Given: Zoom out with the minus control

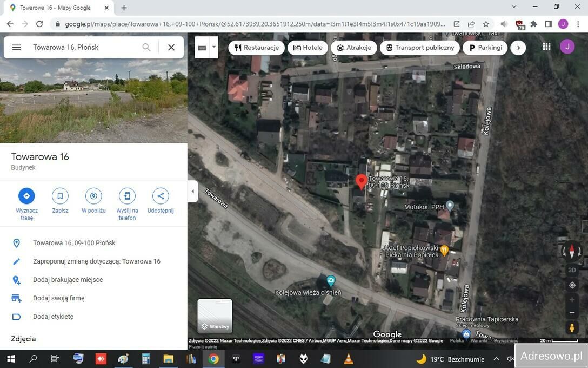Looking at the screenshot, I should [572, 312].
